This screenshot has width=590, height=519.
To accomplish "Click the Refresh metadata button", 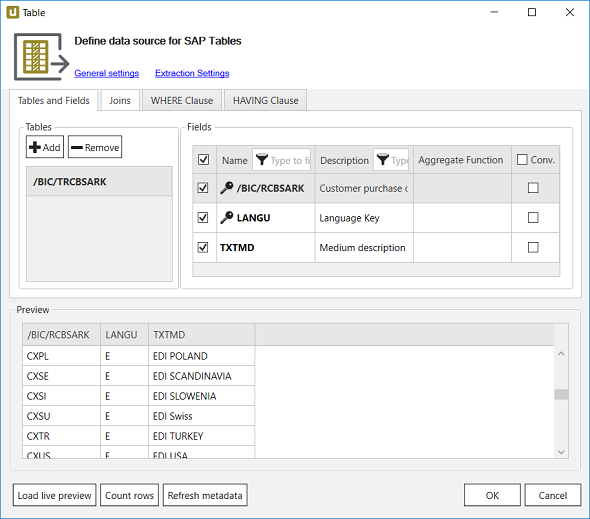I will [x=205, y=495].
